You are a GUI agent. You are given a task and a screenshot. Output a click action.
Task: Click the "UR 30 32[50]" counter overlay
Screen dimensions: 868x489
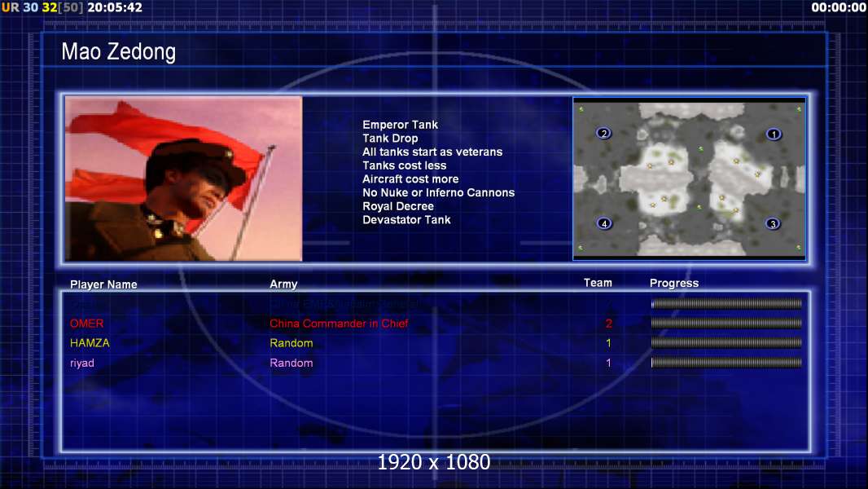(42, 7)
